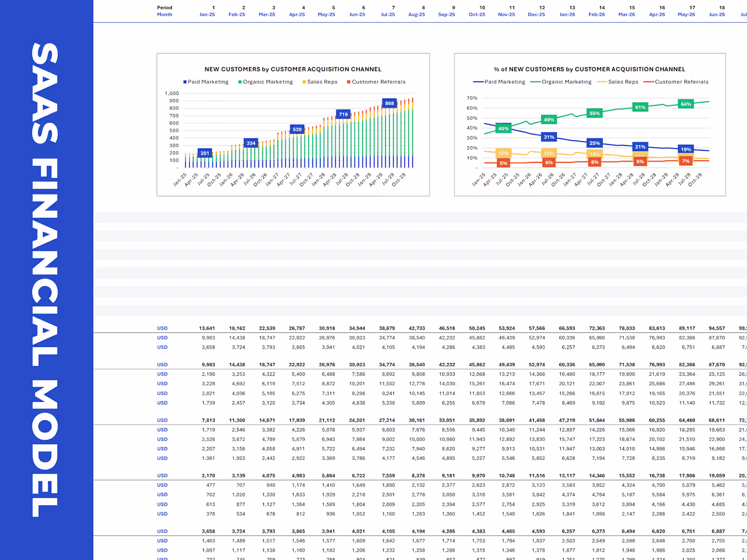The image size is (747, 560).
Task: Click the Paid Marketing legend entry in percentage chart
Action: click(499, 82)
